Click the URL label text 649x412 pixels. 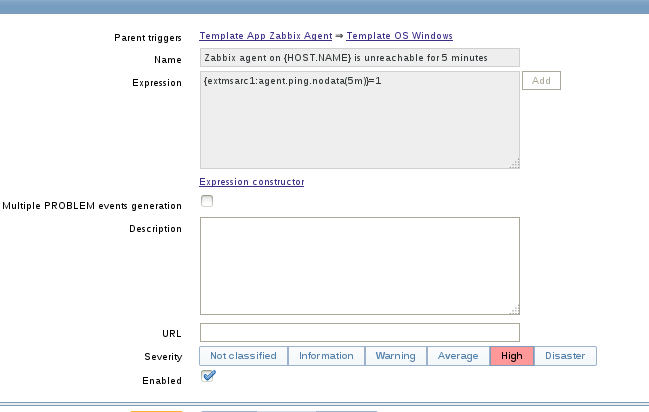[172, 334]
